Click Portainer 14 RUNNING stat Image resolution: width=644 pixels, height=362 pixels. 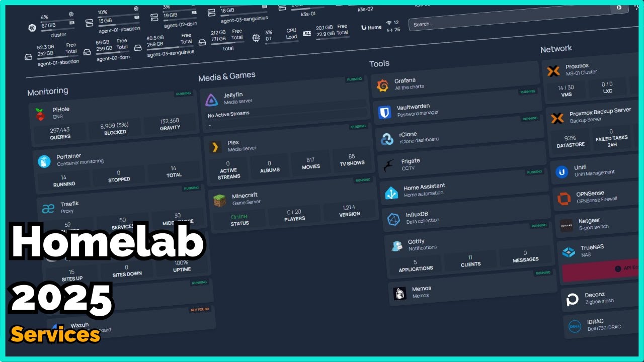pos(63,180)
